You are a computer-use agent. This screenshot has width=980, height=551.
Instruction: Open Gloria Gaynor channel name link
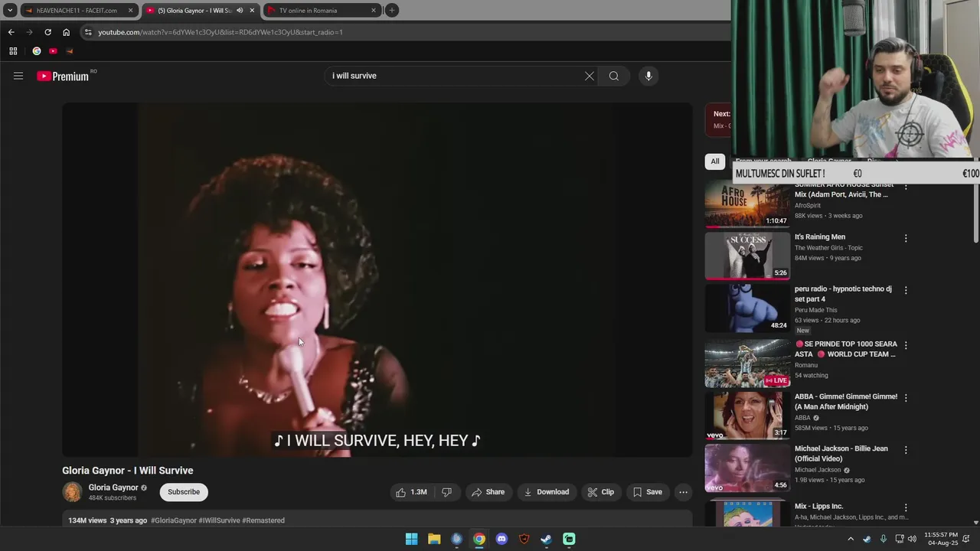tap(113, 487)
